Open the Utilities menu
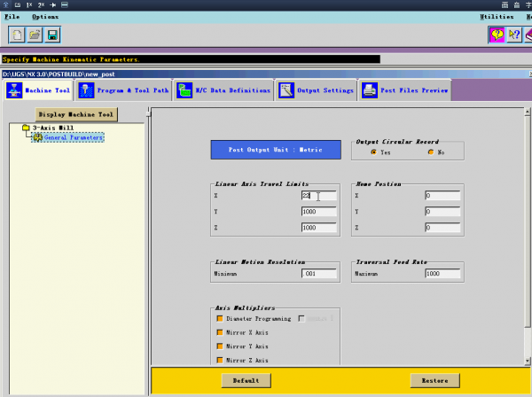The image size is (532, 397). point(497,17)
